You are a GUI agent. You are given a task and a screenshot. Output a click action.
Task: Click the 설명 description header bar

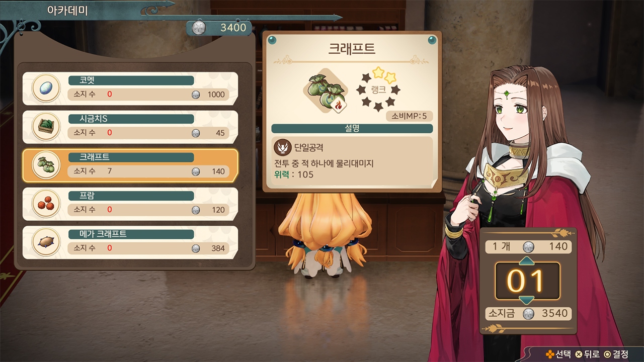352,129
